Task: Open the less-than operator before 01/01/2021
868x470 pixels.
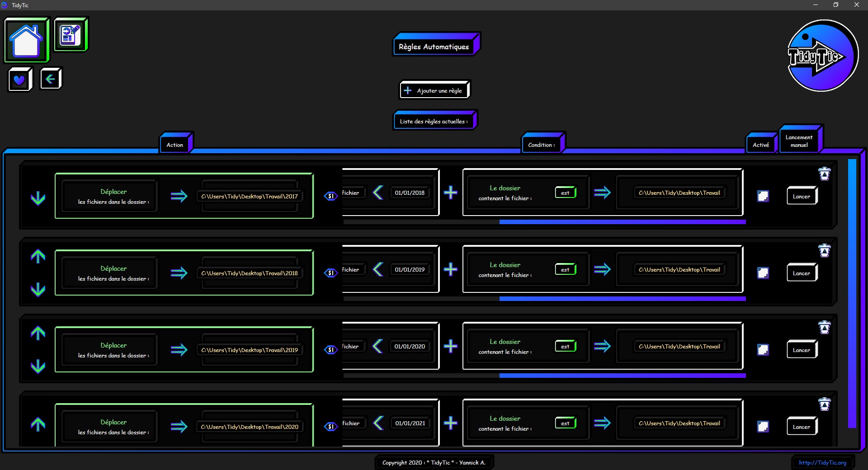Action: click(x=378, y=423)
